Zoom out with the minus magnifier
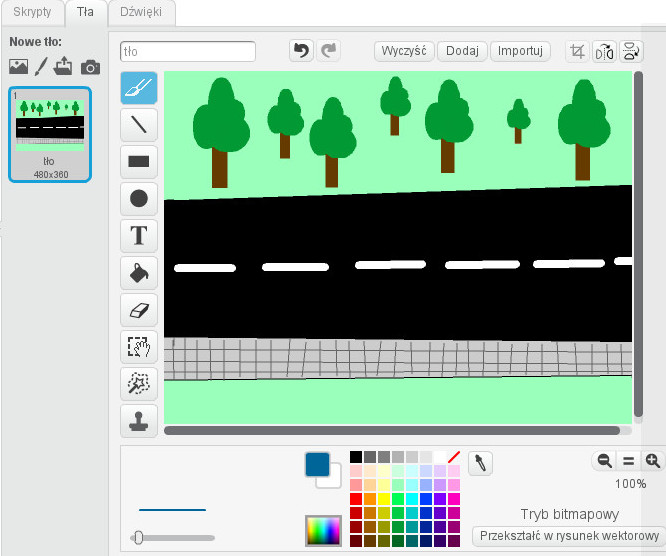Viewport: 666px width, 556px height. (x=604, y=461)
